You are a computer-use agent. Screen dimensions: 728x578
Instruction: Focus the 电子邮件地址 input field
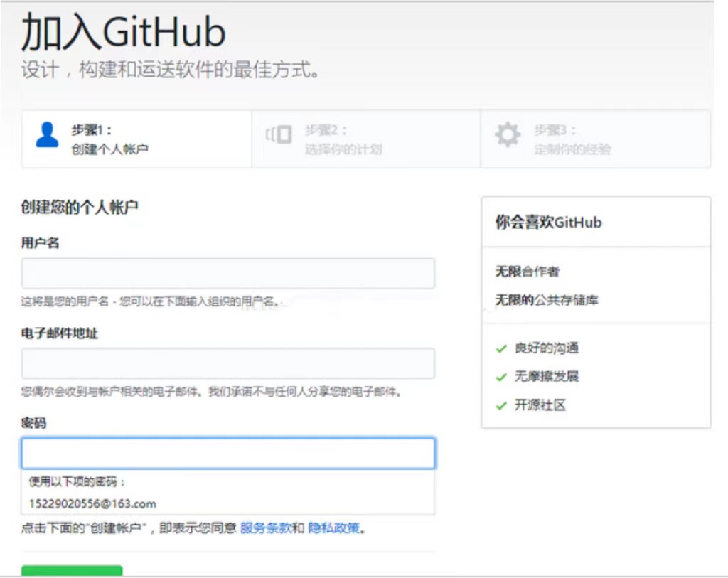point(228,363)
